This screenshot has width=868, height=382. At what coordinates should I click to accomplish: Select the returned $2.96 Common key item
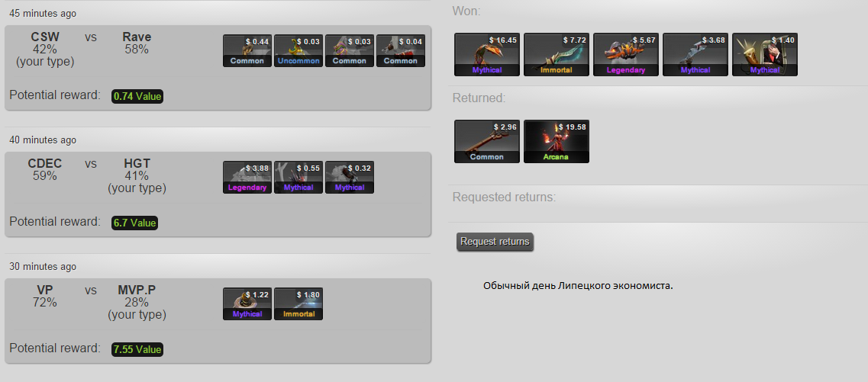486,142
